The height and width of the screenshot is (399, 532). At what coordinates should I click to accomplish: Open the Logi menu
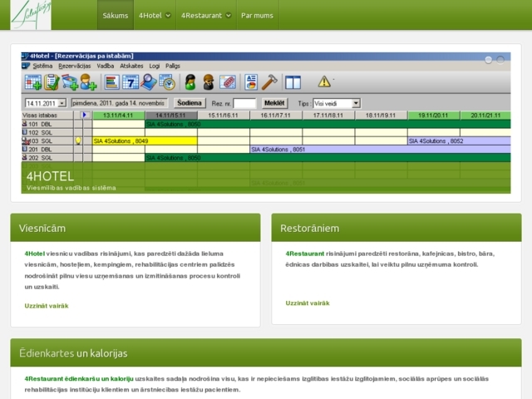click(155, 66)
